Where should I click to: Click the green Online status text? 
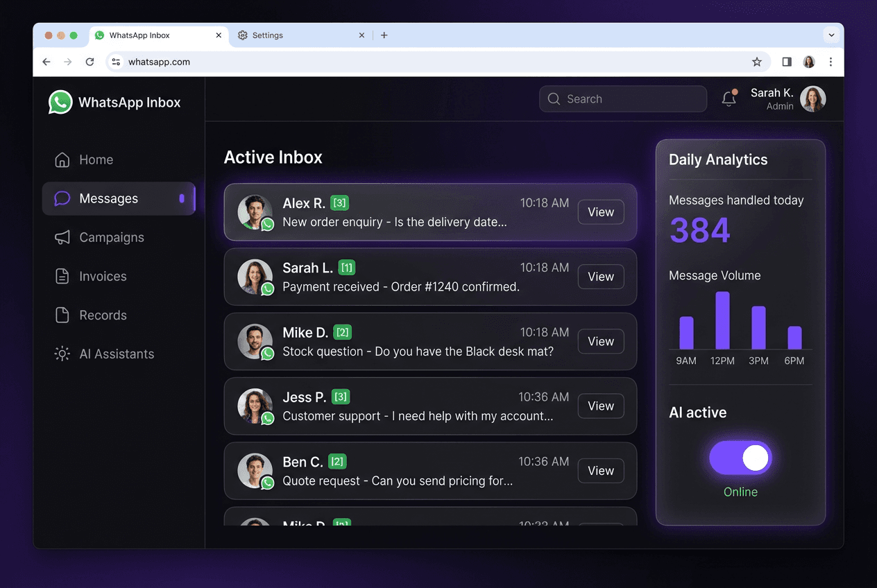coord(740,492)
